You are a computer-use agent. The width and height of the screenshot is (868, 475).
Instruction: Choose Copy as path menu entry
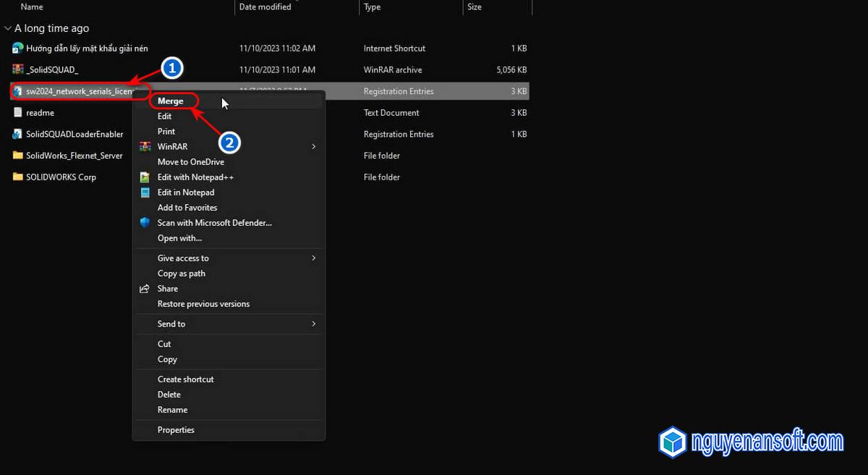tap(182, 274)
